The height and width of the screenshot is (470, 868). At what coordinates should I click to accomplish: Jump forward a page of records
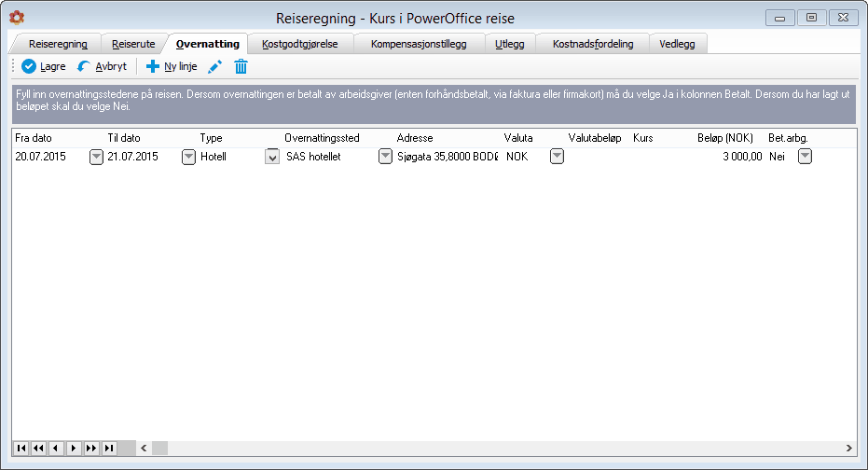tap(91, 448)
